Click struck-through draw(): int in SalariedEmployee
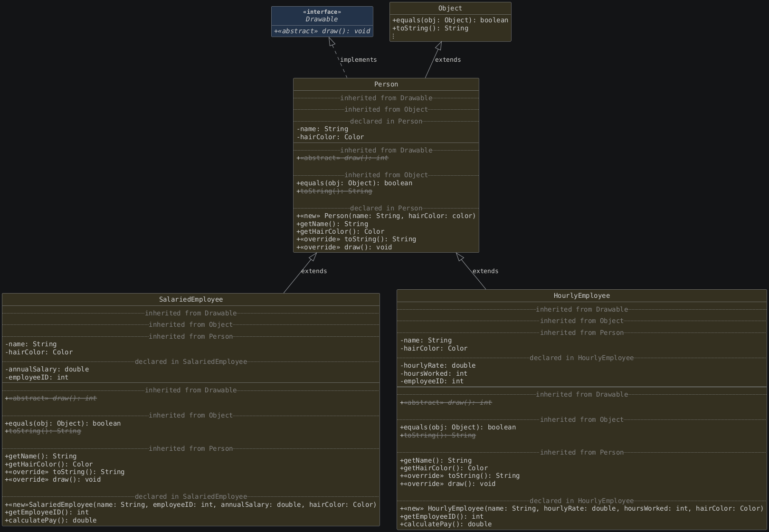This screenshot has width=769, height=532. (51, 399)
